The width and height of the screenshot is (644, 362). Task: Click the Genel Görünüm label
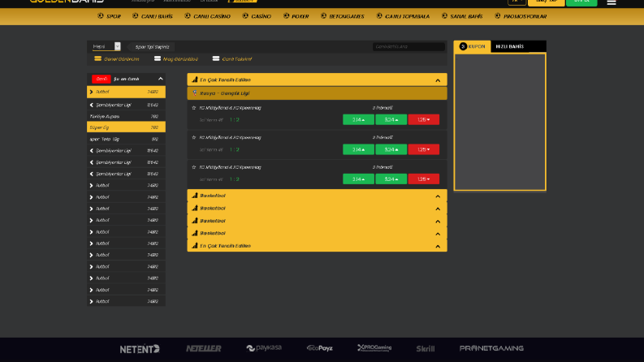click(x=121, y=59)
